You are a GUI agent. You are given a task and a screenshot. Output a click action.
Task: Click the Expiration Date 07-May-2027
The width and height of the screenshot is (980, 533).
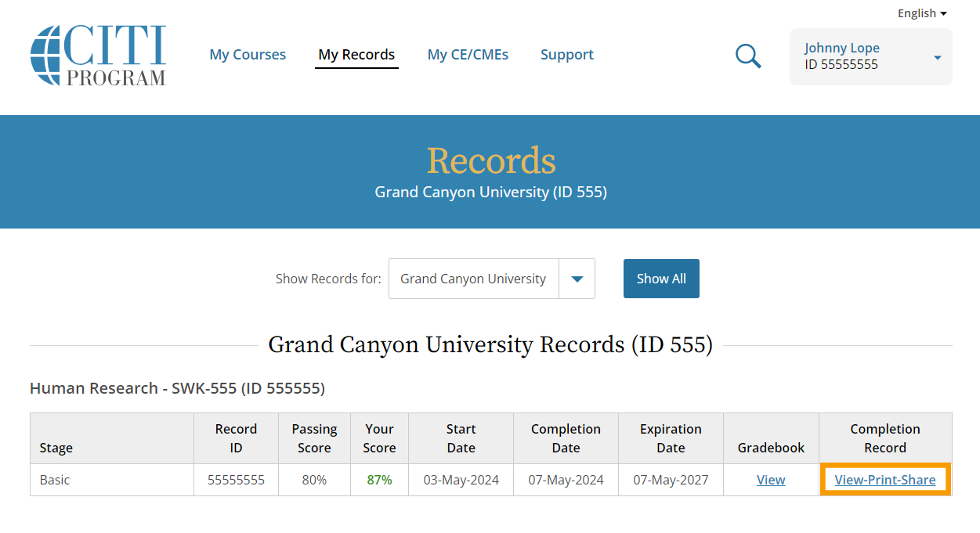671,480
